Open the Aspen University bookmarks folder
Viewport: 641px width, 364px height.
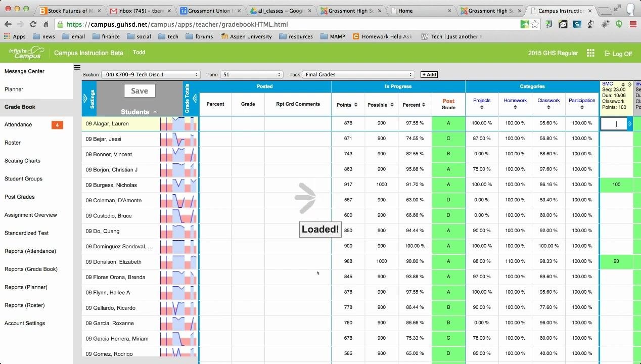(246, 36)
